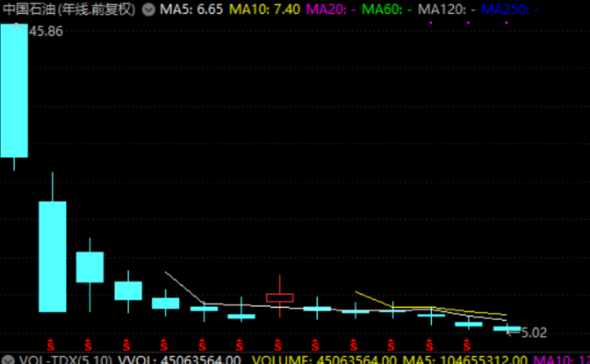
Task: Click the 5.02 low price marker
Action: pos(534,332)
